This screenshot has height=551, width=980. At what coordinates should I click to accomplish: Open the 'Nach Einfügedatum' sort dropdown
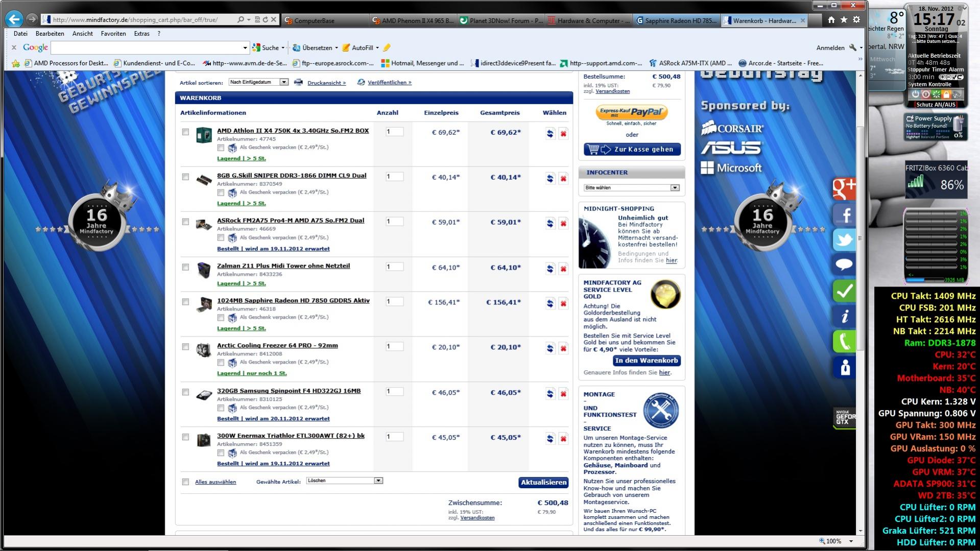(258, 82)
